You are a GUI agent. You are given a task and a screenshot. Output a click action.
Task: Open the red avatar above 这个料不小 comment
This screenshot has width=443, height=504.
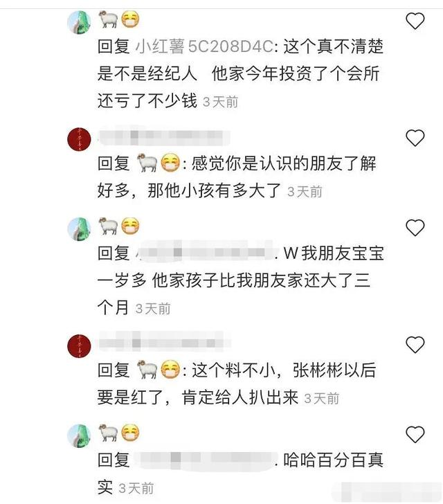point(79,346)
